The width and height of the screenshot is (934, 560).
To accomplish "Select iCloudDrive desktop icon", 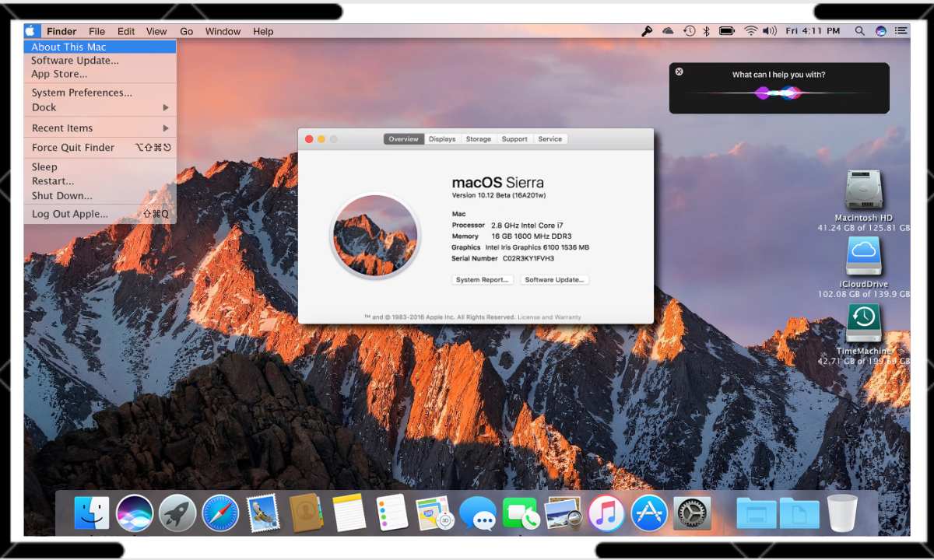I will 863,257.
